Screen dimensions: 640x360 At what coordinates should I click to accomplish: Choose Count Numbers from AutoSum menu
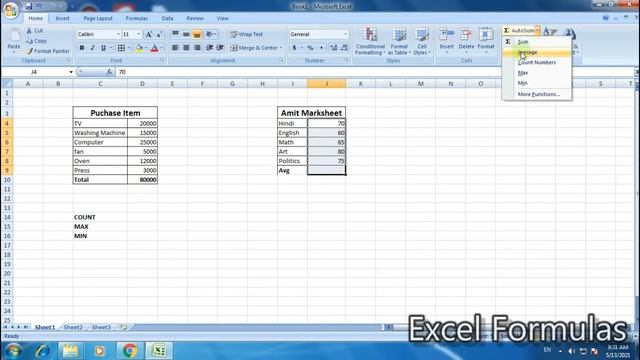[537, 62]
